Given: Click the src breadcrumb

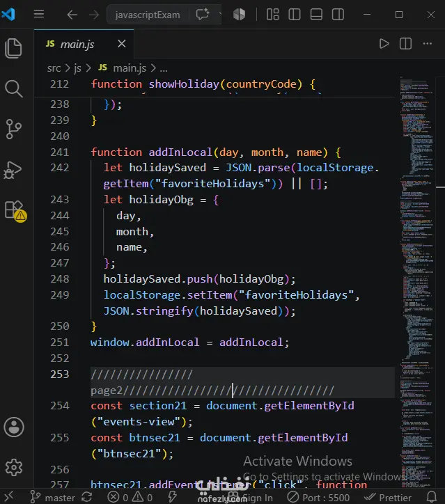Looking at the screenshot, I should (x=54, y=68).
